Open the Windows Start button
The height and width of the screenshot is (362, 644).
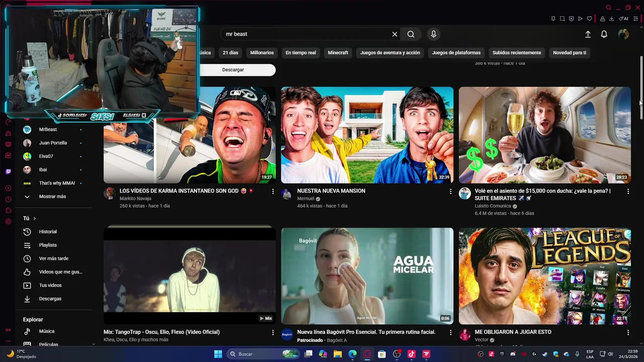218,354
